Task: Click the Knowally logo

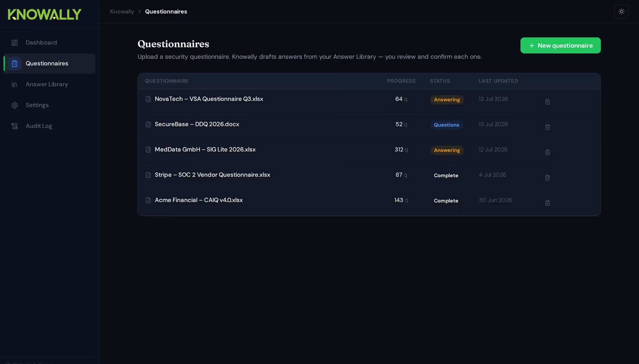Action: 45,14
